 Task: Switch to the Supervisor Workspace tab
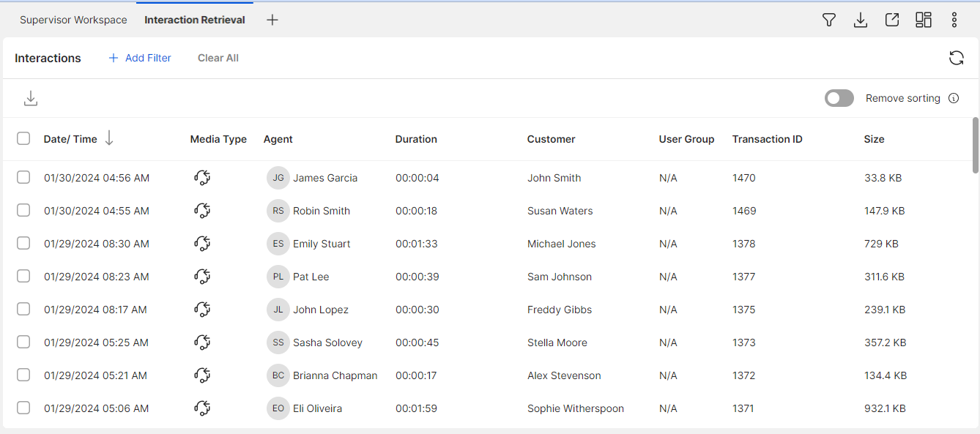pyautogui.click(x=73, y=20)
